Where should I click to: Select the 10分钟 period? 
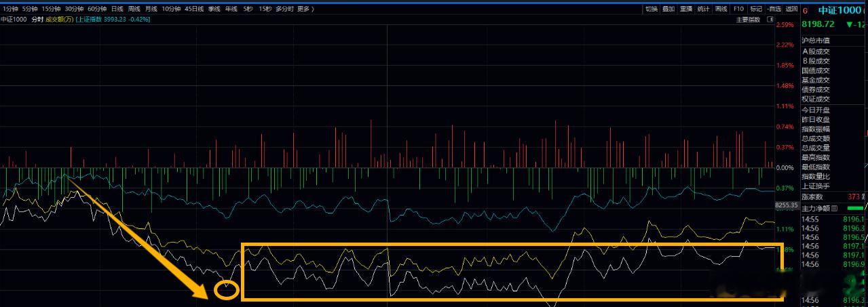[171, 9]
